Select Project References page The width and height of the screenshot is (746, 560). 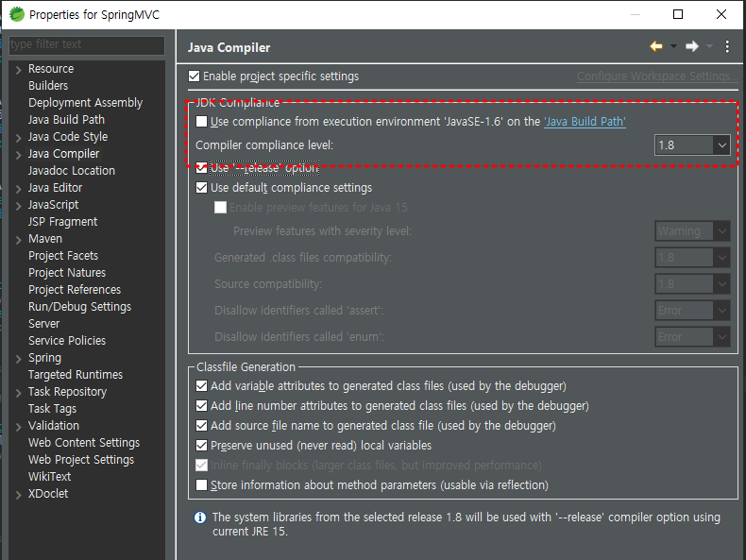tap(75, 290)
